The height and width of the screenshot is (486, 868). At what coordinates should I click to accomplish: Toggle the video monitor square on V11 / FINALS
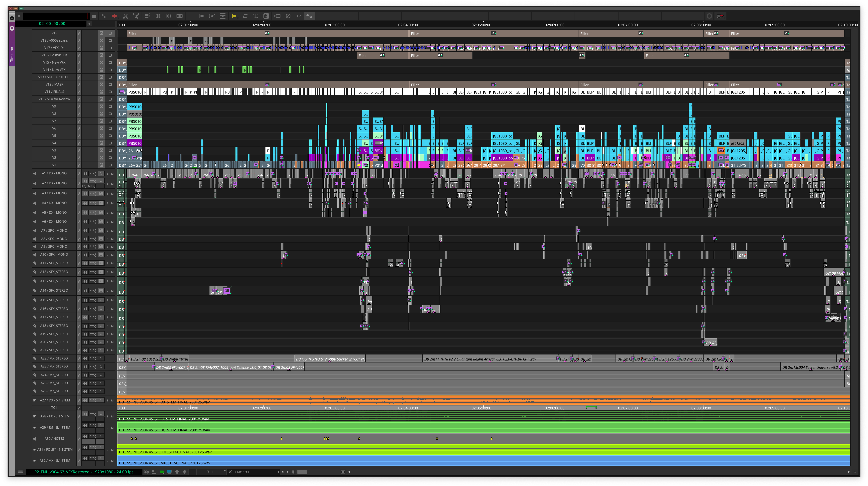click(x=110, y=92)
